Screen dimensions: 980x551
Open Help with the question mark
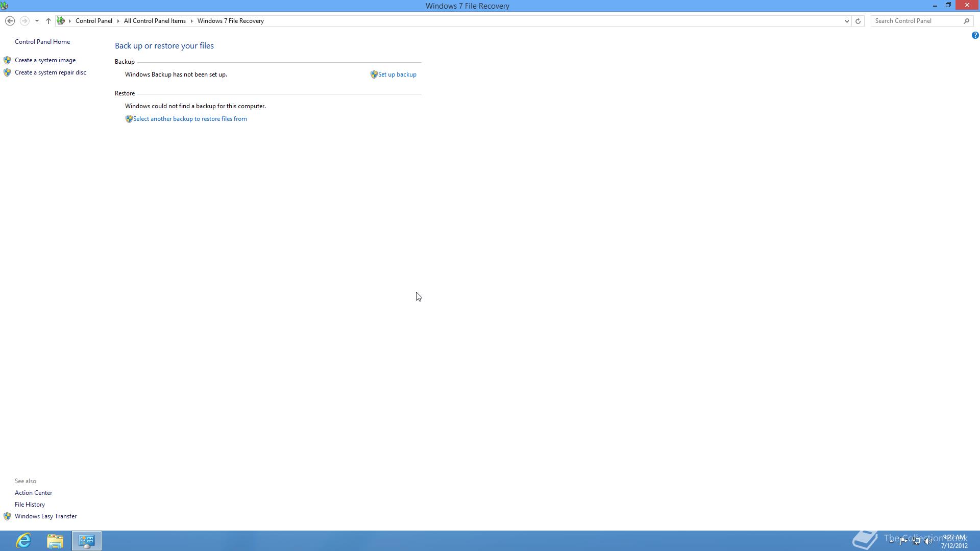pyautogui.click(x=975, y=35)
